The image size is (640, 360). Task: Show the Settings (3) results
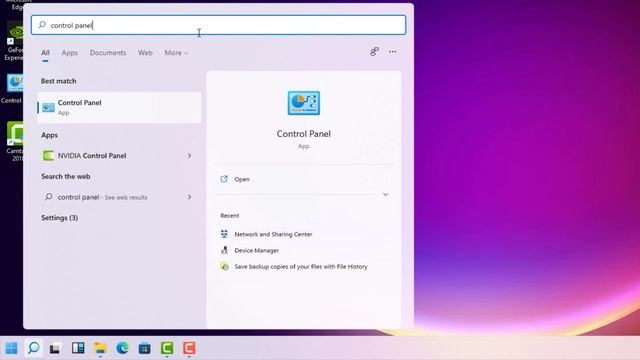click(x=60, y=218)
